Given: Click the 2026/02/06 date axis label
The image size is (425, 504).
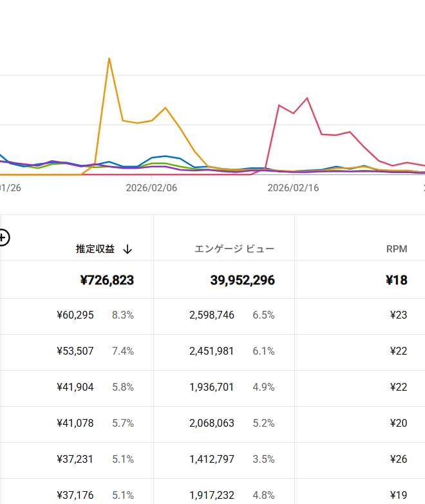Looking at the screenshot, I should click(151, 188).
